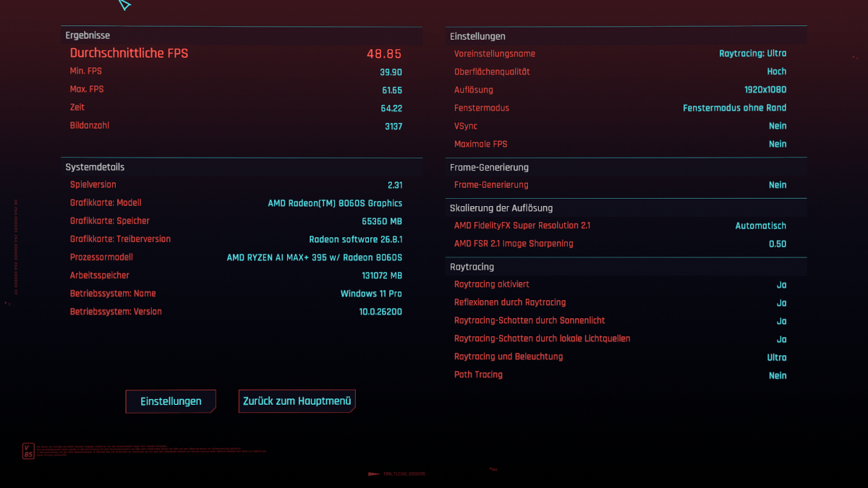Viewport: 868px width, 488px height.
Task: Click the Durchschnittliche FPS label
Action: pos(129,53)
